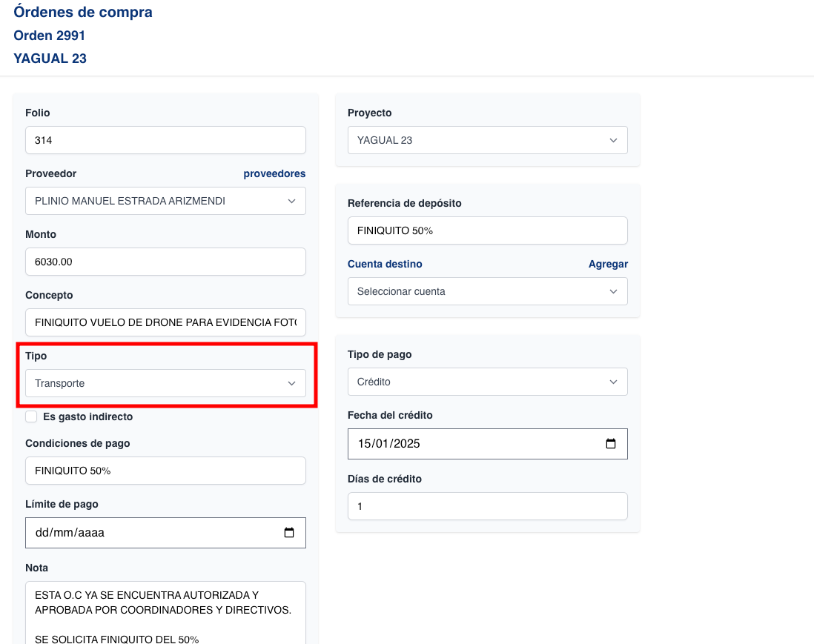This screenshot has height=644, width=814.
Task: Click inside the Nota text area
Action: point(165,611)
